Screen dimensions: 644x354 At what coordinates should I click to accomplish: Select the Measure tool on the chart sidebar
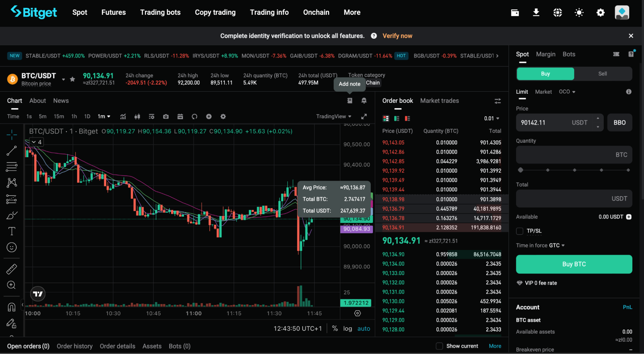point(12,269)
